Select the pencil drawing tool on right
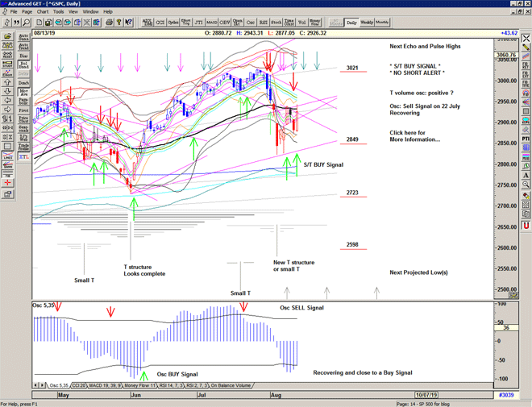The image size is (532, 407). point(526,47)
